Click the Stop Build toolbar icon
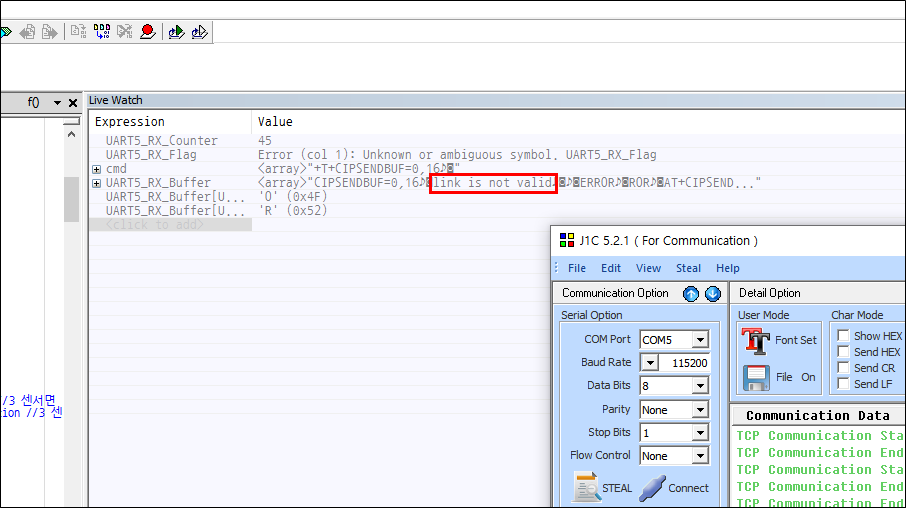The image size is (906, 508). point(125,31)
